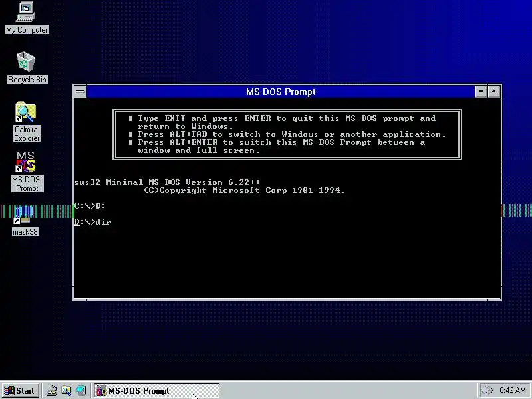Select the Recycle Bin desktop icon

pos(27,67)
